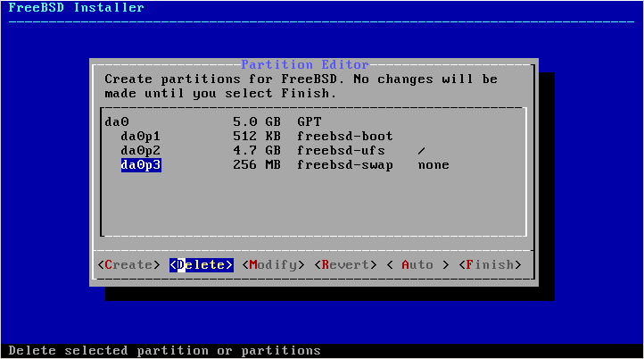
Task: Choose the Modify button
Action: point(273,265)
